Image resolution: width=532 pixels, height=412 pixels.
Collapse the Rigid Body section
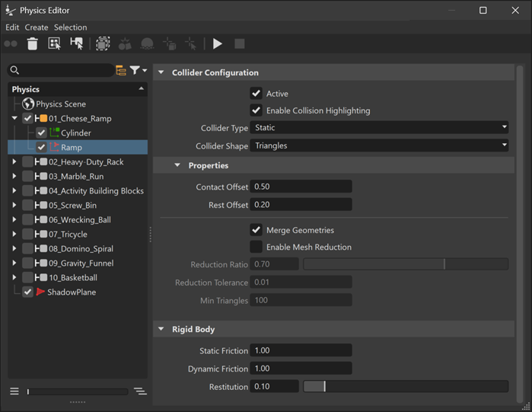point(161,329)
